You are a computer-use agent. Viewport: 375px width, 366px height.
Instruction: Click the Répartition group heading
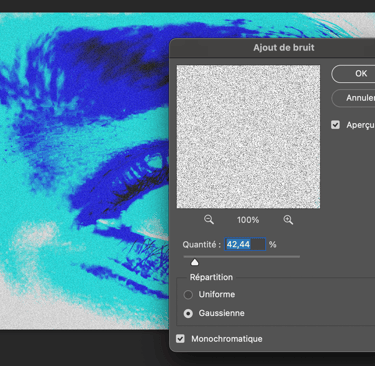coord(211,277)
